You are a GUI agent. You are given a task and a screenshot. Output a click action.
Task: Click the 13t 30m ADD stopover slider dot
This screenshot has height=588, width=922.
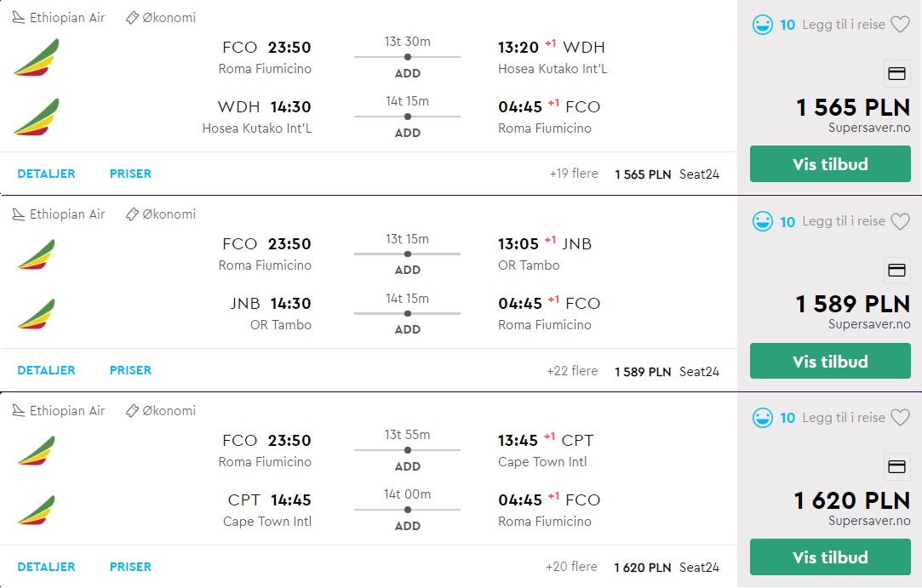pyautogui.click(x=408, y=57)
